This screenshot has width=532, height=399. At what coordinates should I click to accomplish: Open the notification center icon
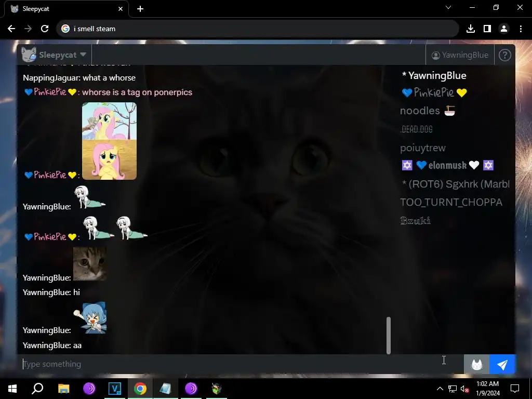point(515,389)
